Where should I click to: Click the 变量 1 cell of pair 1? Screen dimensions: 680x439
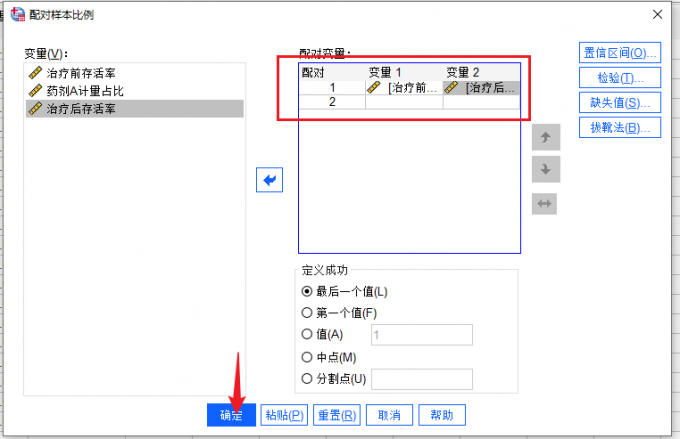click(x=404, y=88)
